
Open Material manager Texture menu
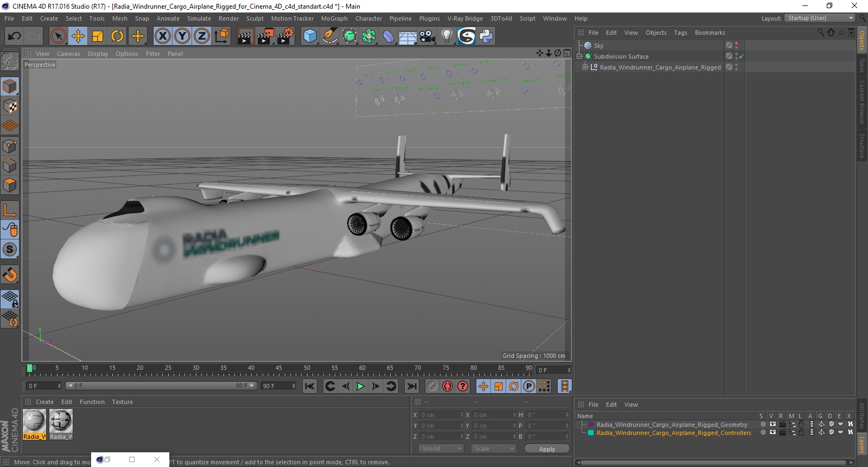click(x=123, y=402)
